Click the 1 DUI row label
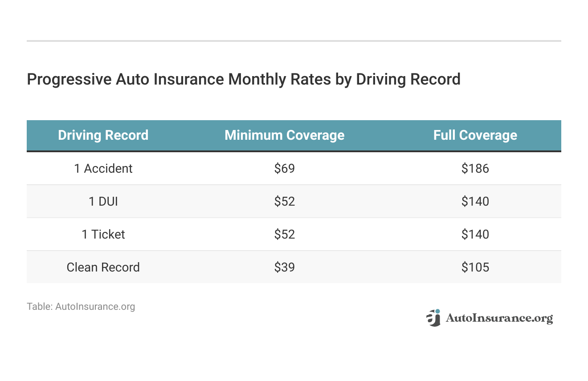This screenshot has height=381, width=588. 103,202
